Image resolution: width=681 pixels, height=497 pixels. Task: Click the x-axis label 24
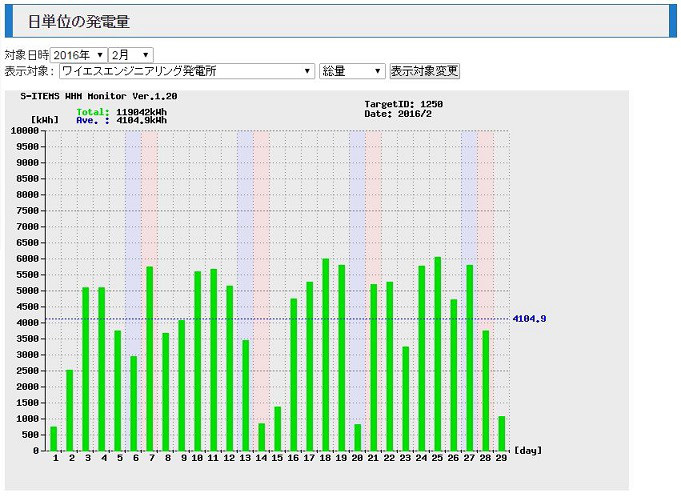coord(421,458)
